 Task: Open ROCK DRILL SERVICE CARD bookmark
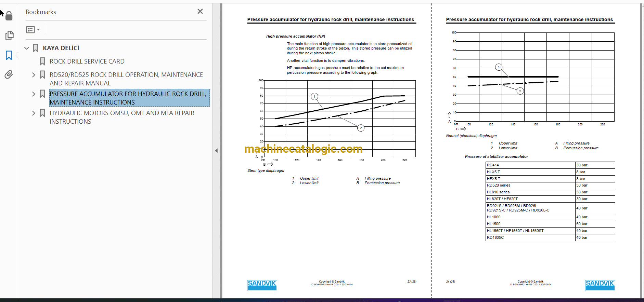87,61
